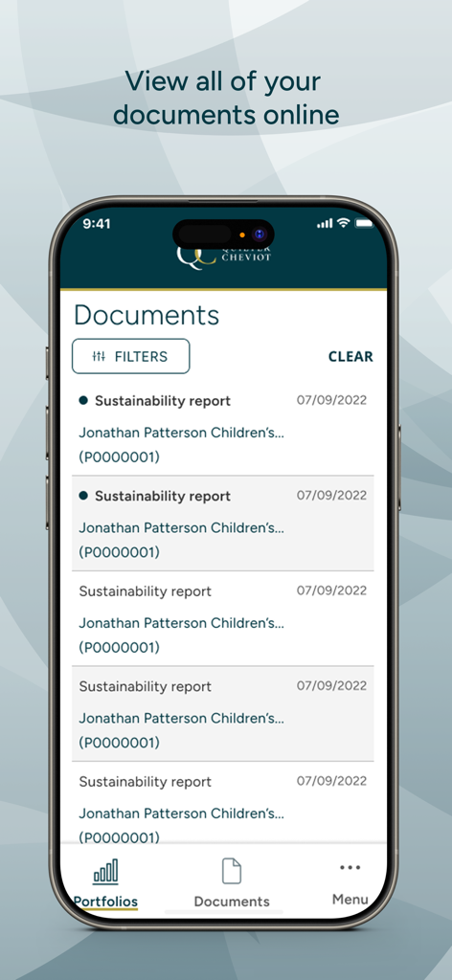Tap the 07/09/2022 date on first row
The width and height of the screenshot is (452, 980).
coord(332,400)
